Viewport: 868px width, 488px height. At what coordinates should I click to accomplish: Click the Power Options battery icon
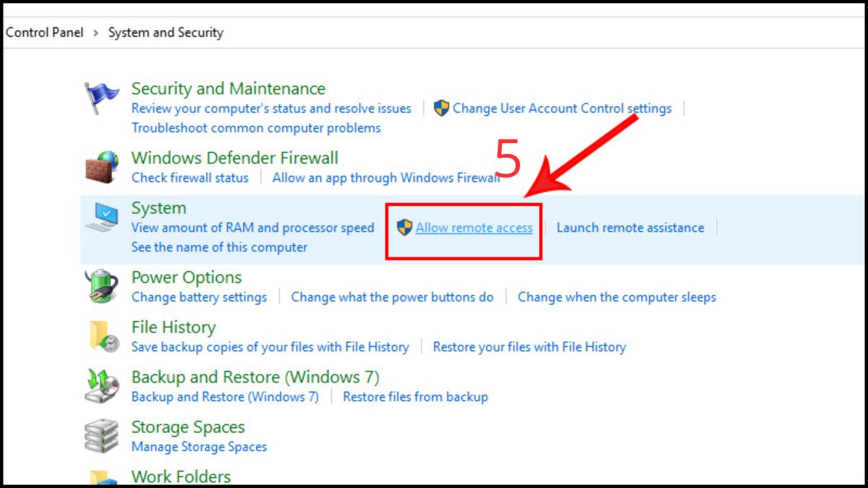click(103, 284)
